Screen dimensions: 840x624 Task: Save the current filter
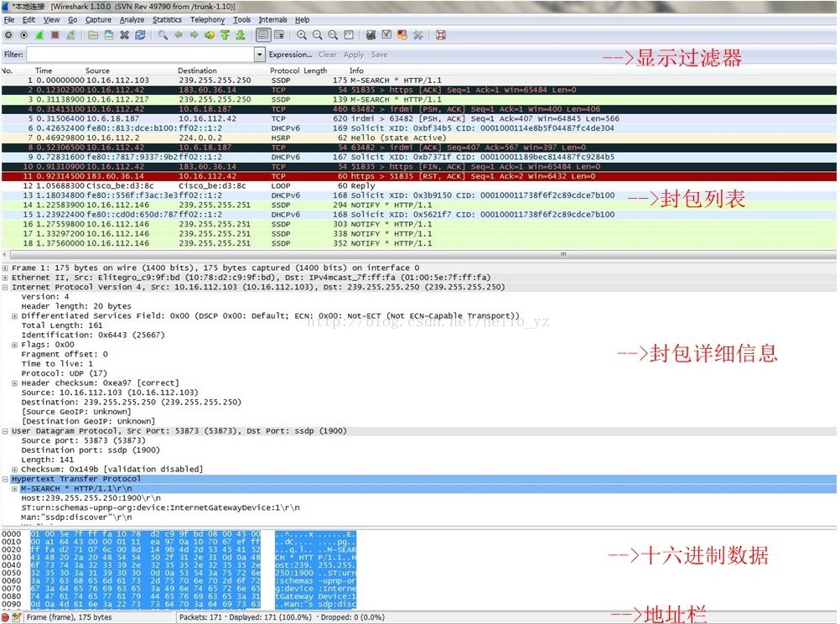[x=379, y=55]
